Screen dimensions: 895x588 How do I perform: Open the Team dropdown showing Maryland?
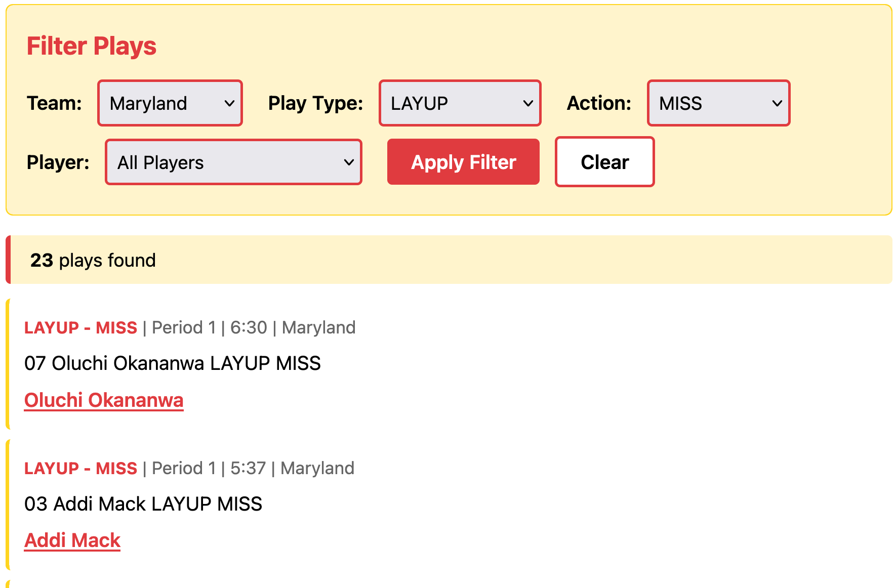170,103
